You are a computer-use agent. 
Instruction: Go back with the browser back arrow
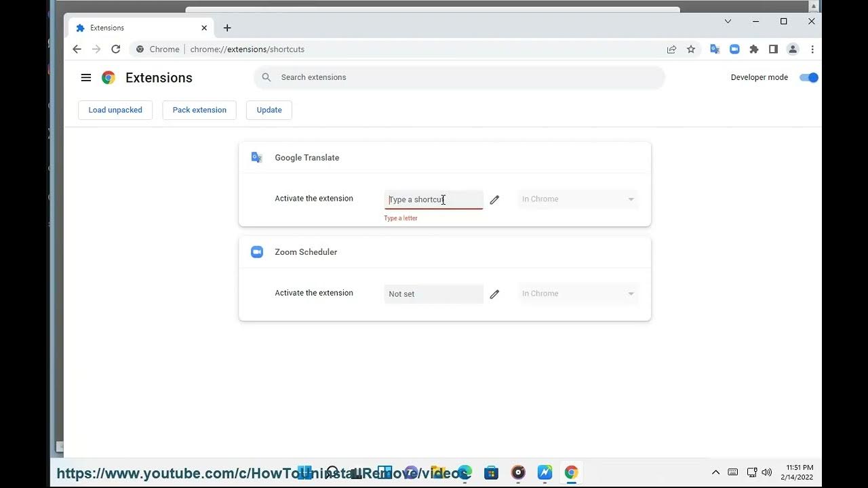click(x=77, y=49)
